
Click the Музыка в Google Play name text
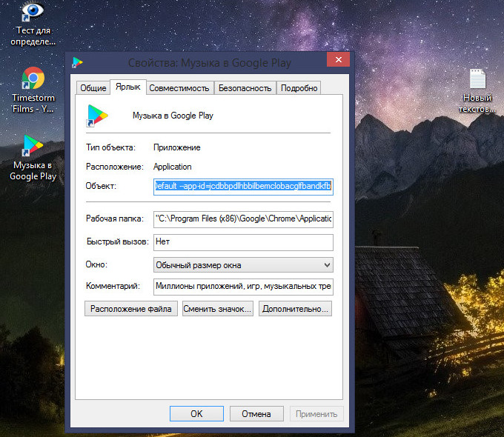173,116
